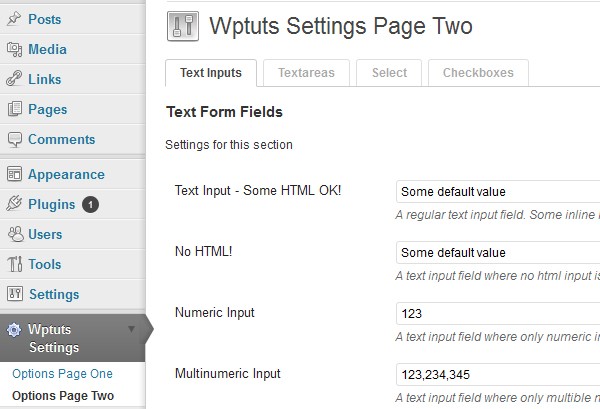Click the 'only multible' description text

(x=497, y=398)
